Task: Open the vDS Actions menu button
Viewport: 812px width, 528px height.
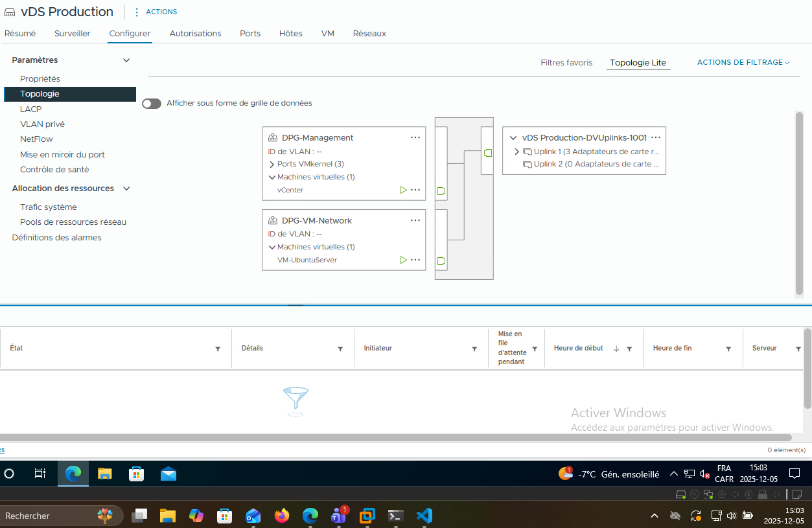Action: pyautogui.click(x=155, y=12)
